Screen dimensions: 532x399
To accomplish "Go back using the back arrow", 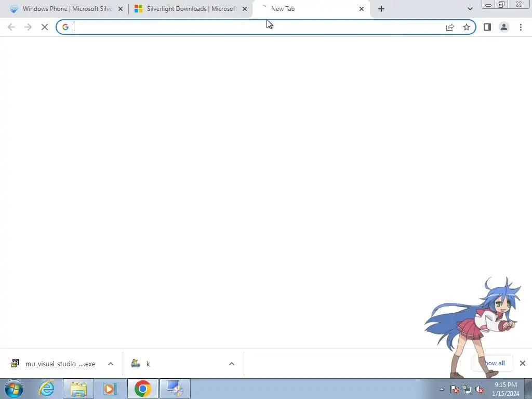I will [x=11, y=27].
